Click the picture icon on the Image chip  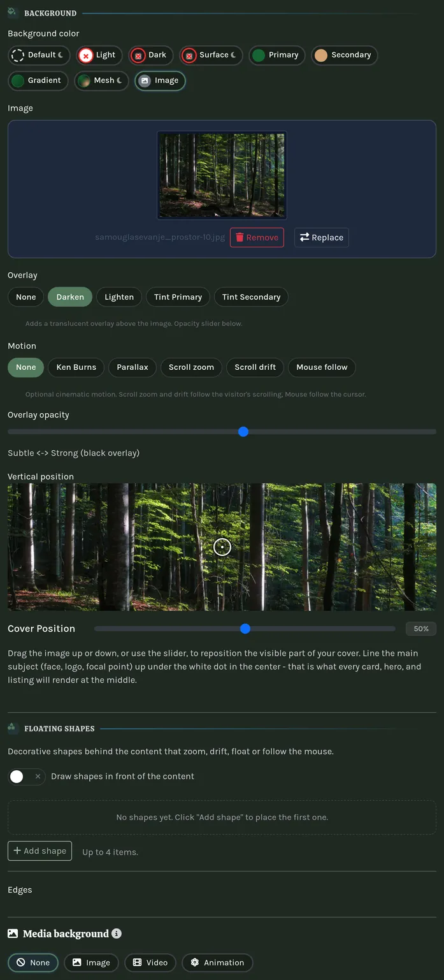(145, 80)
